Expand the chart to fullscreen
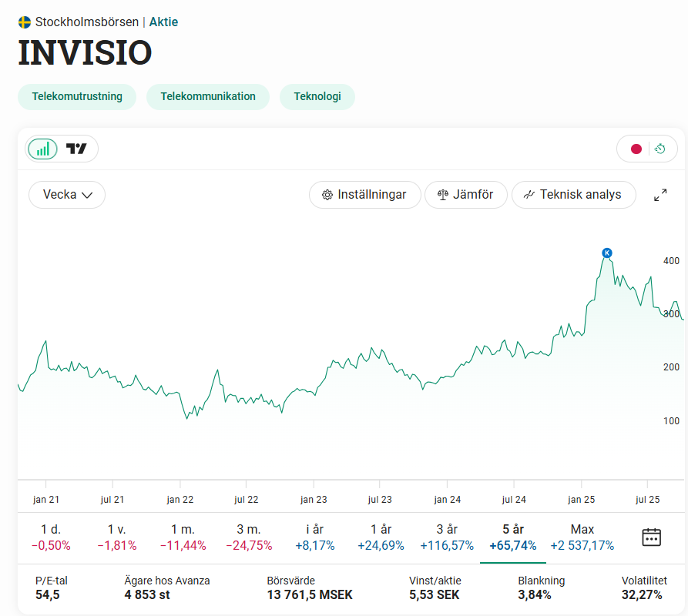688x616 pixels. click(x=660, y=196)
